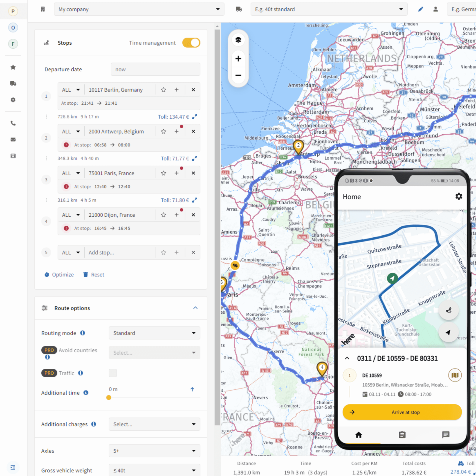Click the person/driver profile icon
The width and height of the screenshot is (476, 476).
pos(436,9)
